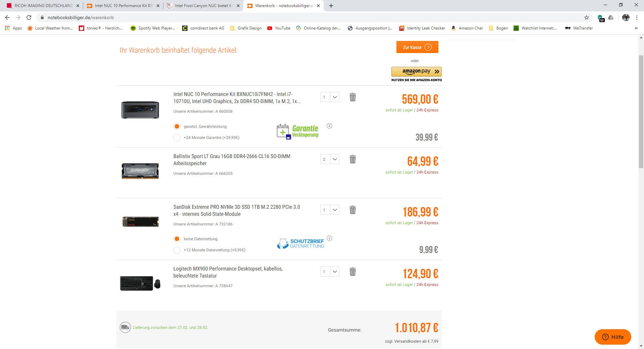This screenshot has width=644, height=349.
Task: Open the user profile avatar
Action: 626,17
